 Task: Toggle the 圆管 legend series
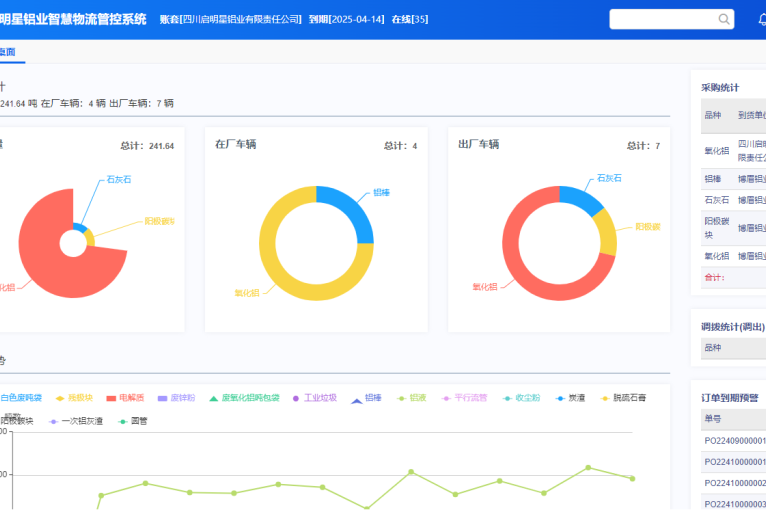[x=133, y=421]
